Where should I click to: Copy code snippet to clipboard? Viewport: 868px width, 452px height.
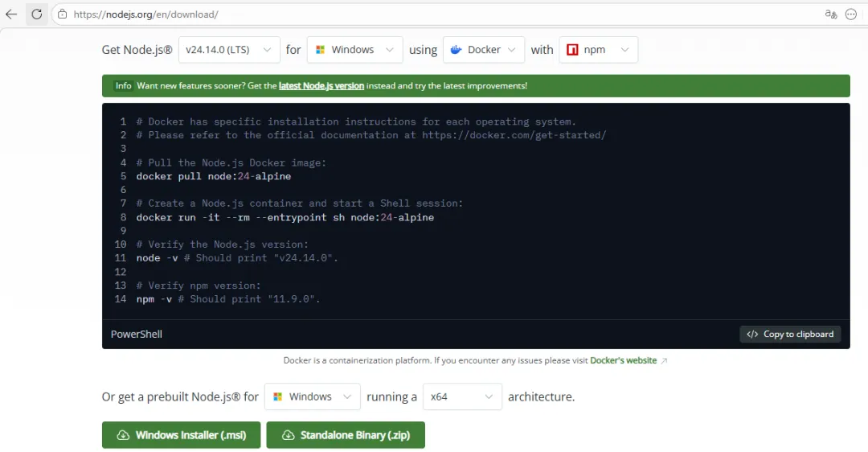click(790, 334)
